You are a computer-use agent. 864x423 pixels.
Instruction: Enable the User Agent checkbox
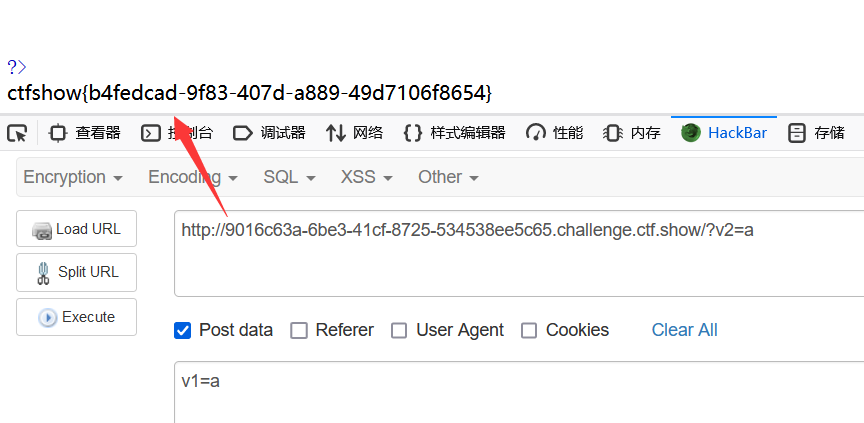tap(399, 330)
